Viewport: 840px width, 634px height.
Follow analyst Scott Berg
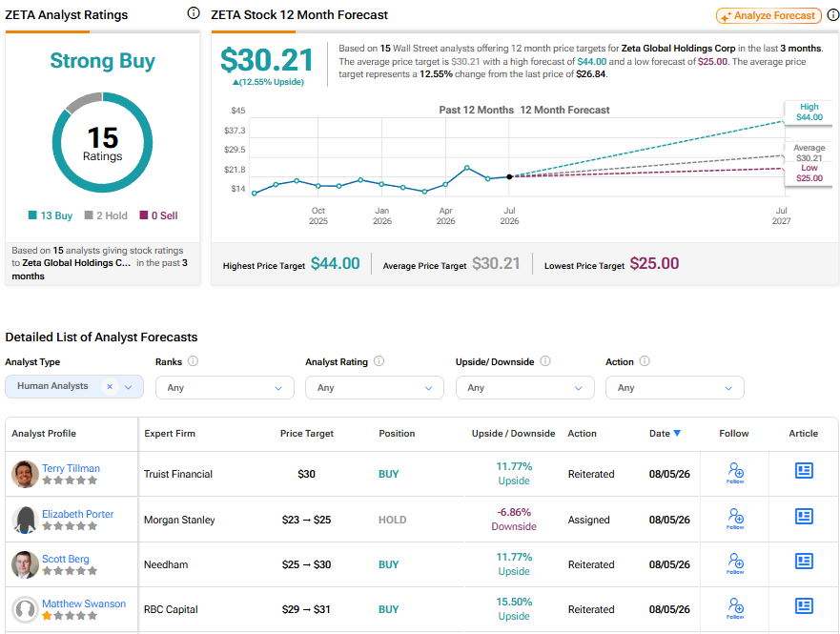point(735,563)
